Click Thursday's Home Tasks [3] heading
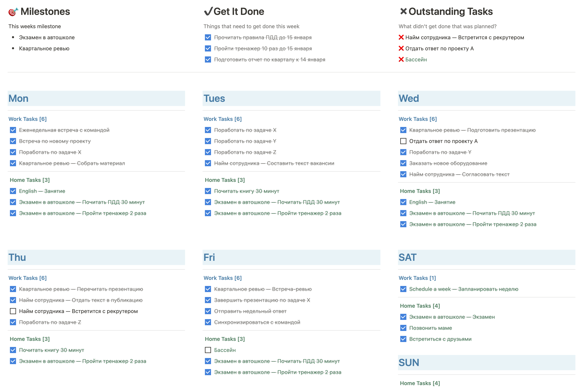 click(x=30, y=339)
